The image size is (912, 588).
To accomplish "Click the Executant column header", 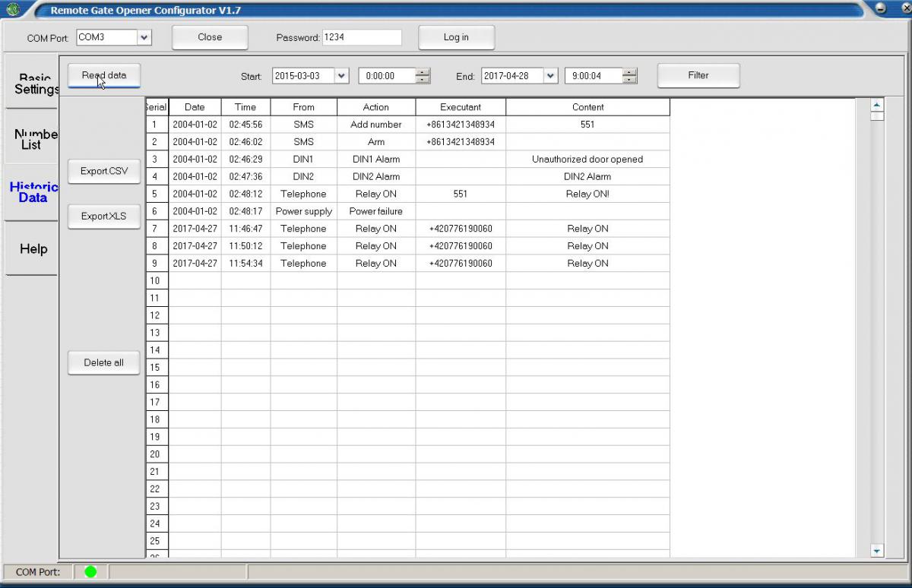I will coord(461,107).
